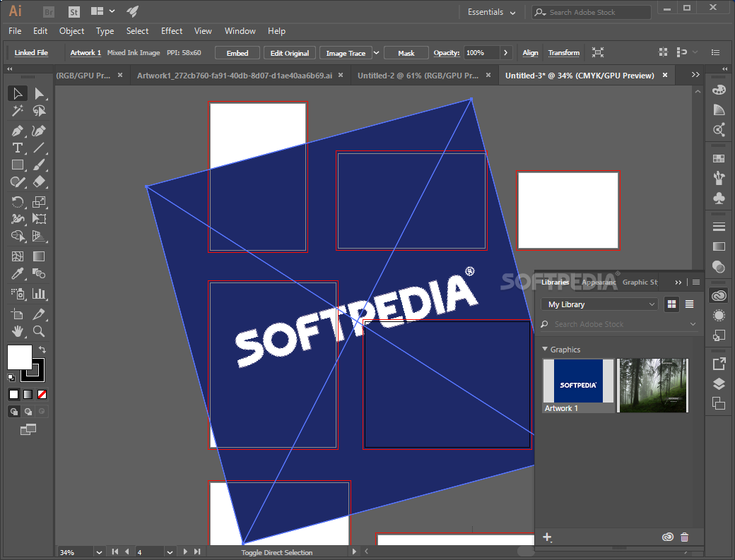
Task: Select the Direct Selection tool
Action: pos(39,94)
